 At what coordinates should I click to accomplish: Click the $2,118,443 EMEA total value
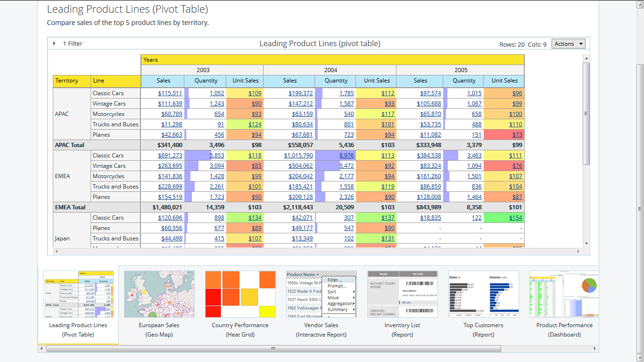click(x=298, y=207)
